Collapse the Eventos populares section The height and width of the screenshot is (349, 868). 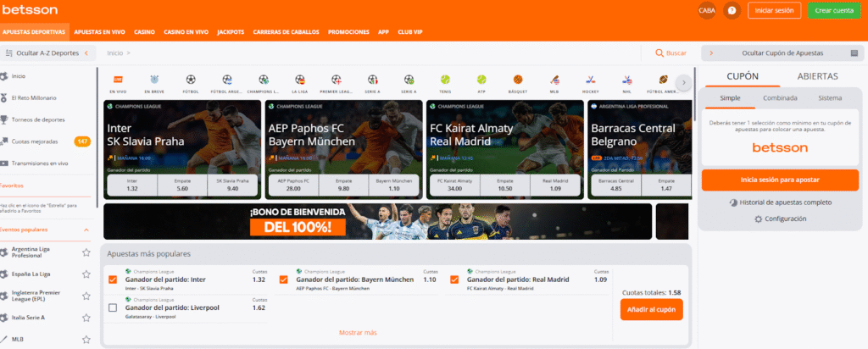click(x=86, y=230)
